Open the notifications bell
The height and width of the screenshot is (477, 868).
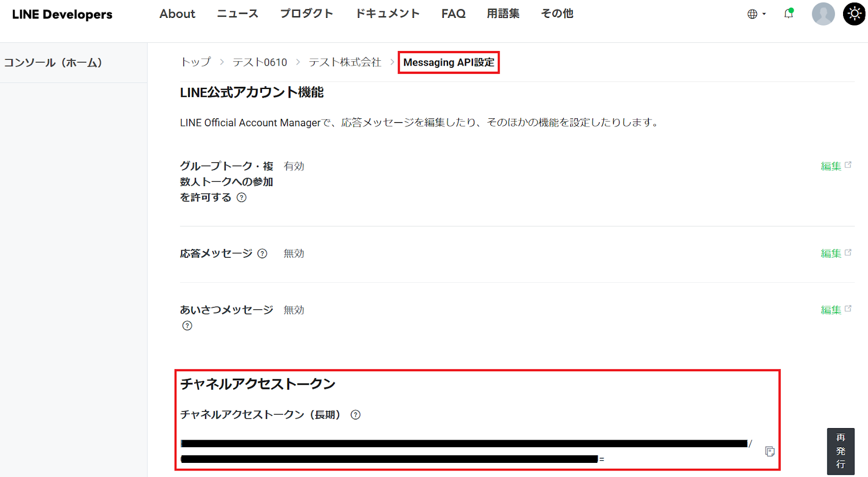click(789, 14)
